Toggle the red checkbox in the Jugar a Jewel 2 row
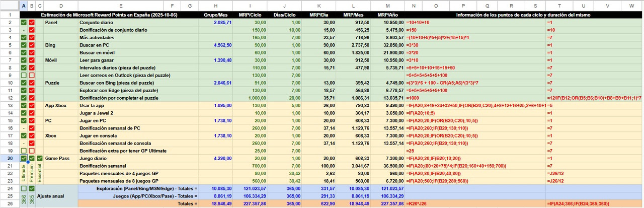This screenshot has height=208, width=644. (32, 113)
